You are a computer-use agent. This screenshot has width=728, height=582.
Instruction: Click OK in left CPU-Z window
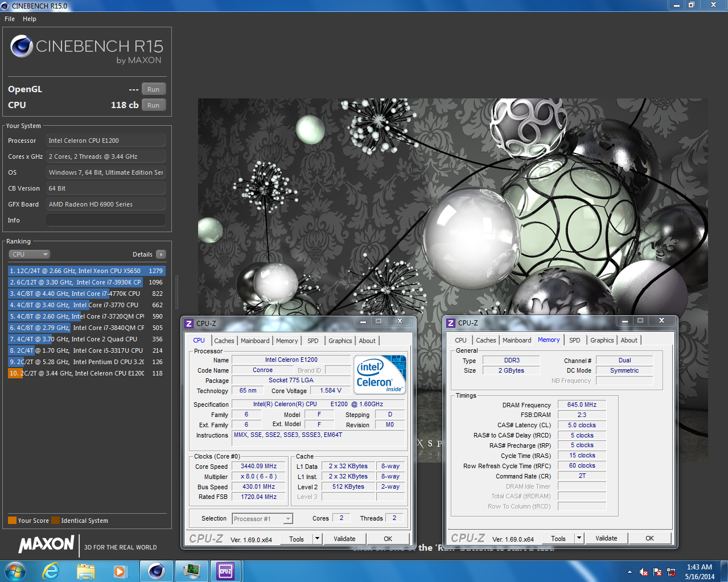pos(388,539)
